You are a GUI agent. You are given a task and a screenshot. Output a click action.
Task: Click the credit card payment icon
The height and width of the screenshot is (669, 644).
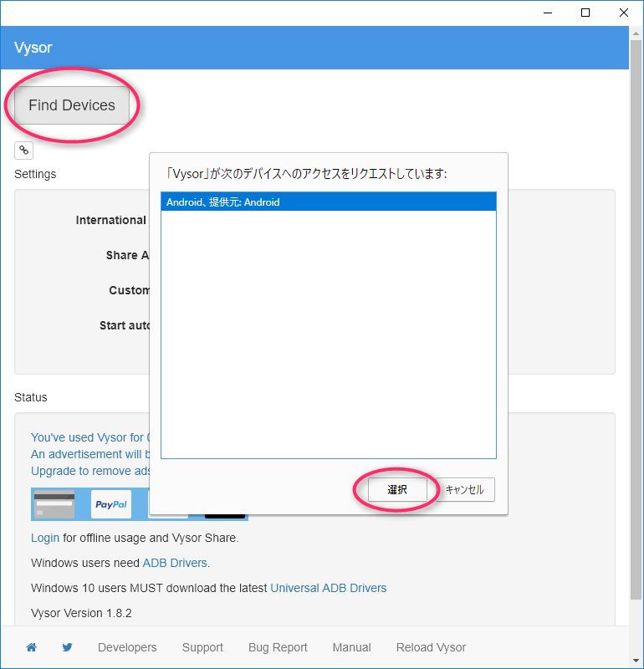point(54,504)
